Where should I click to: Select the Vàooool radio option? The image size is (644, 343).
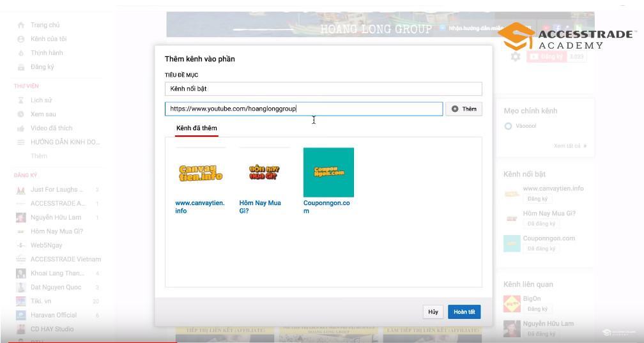508,126
